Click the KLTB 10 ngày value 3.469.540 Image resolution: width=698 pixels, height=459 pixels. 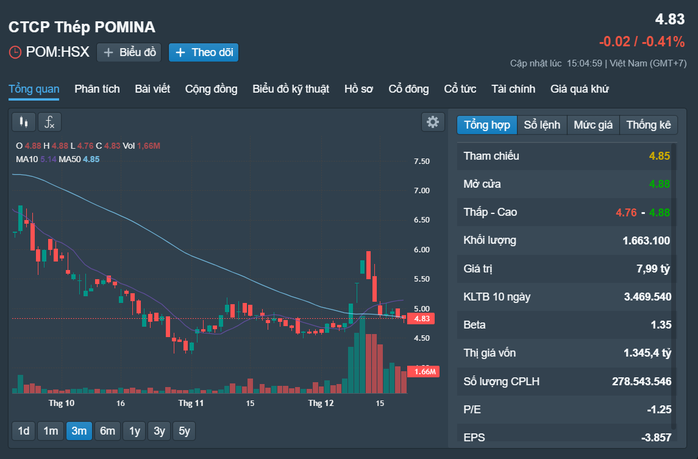click(647, 297)
